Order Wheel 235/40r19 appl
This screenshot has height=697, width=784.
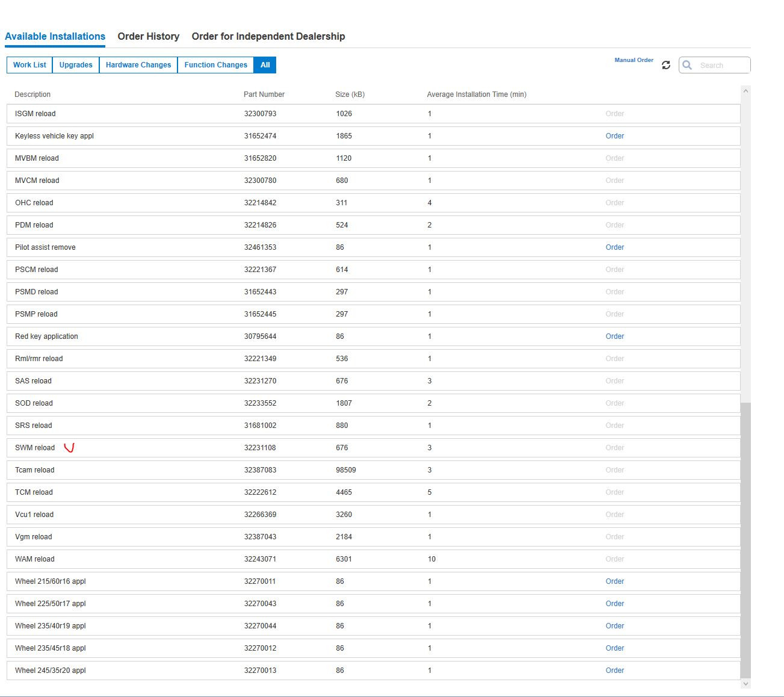click(x=614, y=626)
